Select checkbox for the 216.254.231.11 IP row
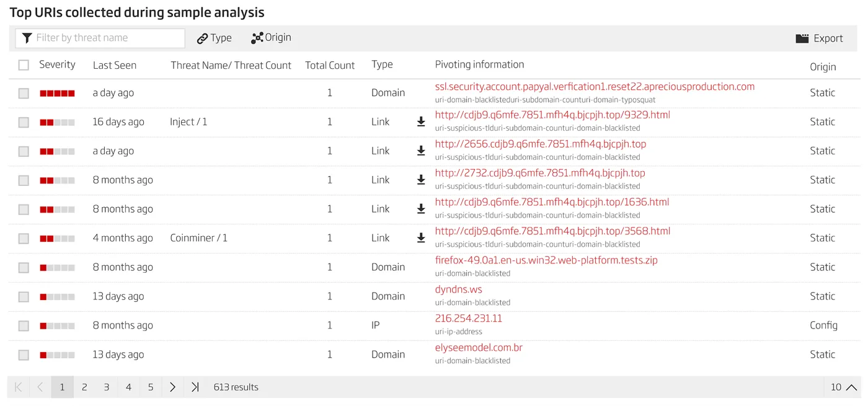Viewport: 868px width, 406px height. click(24, 326)
